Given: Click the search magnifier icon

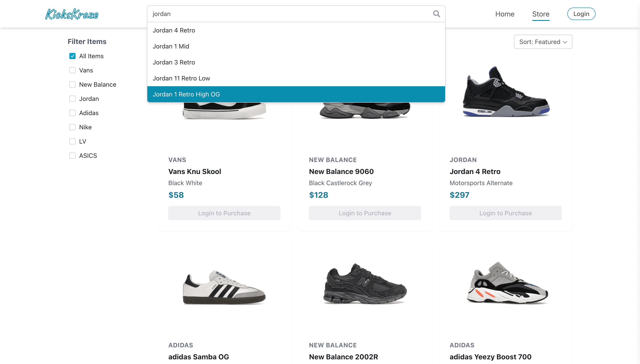Looking at the screenshot, I should [436, 14].
